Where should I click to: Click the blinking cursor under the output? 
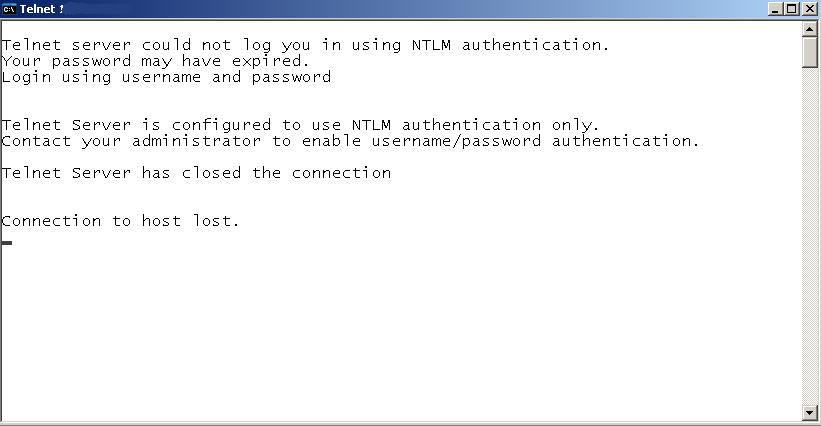[7, 243]
